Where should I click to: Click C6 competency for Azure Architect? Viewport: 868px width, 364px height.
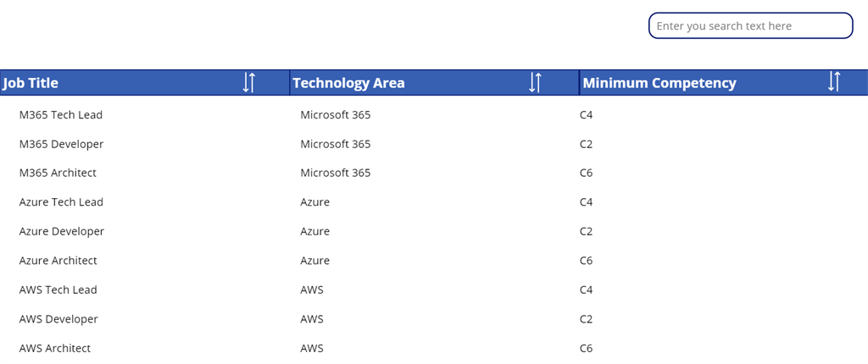[x=586, y=261]
